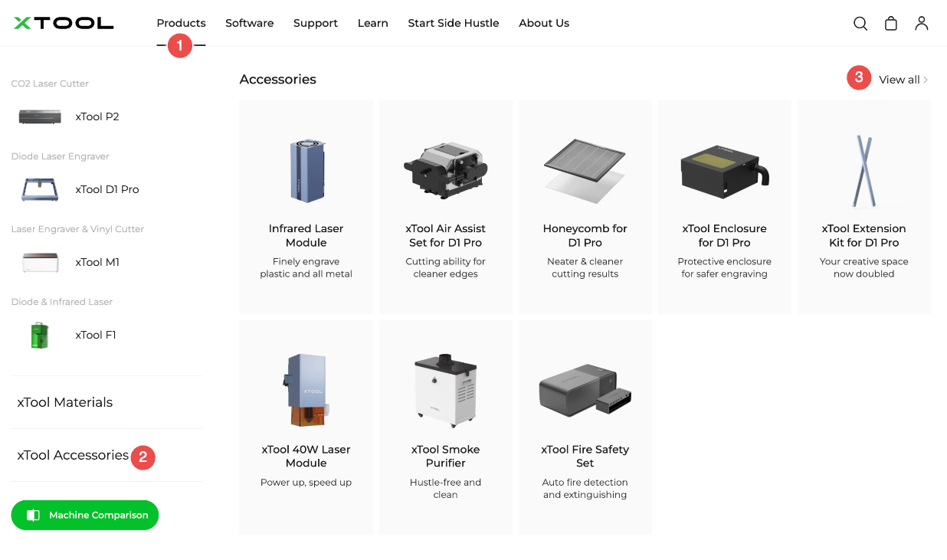Select the Honeycomb for D1 Pro card

585,206
